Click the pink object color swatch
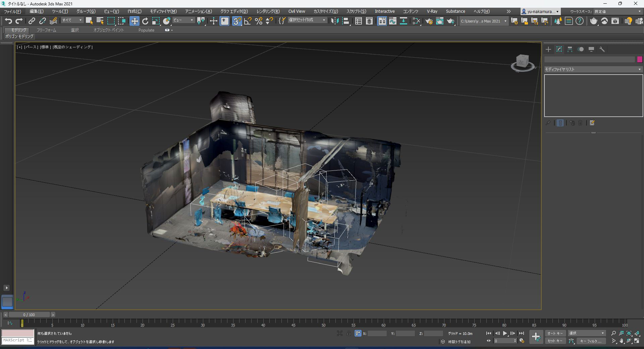644x349 pixels. [x=640, y=59]
